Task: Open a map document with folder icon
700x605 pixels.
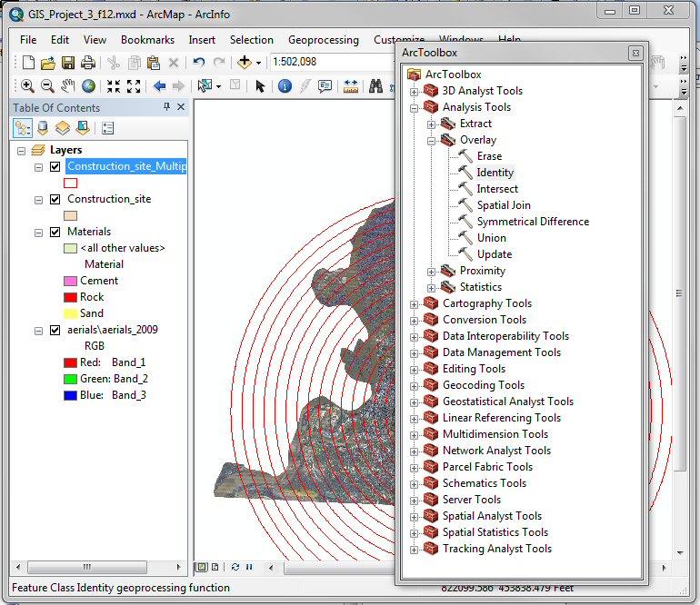Action: click(x=48, y=63)
